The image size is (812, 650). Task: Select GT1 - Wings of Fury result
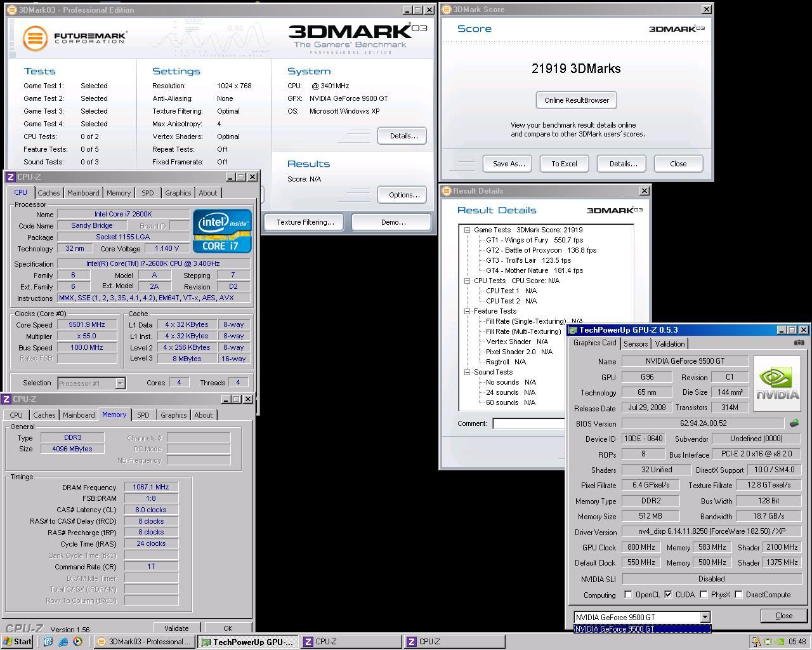[x=534, y=240]
